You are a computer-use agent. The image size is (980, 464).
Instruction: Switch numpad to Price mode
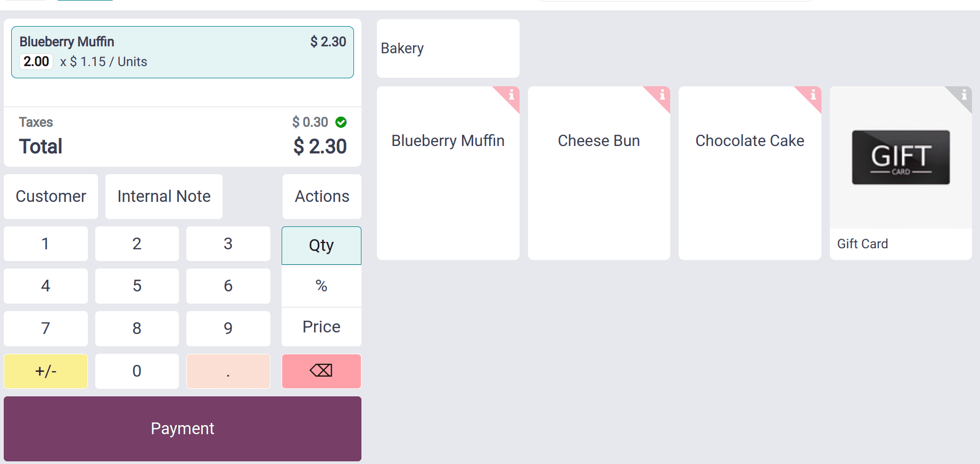tap(322, 327)
